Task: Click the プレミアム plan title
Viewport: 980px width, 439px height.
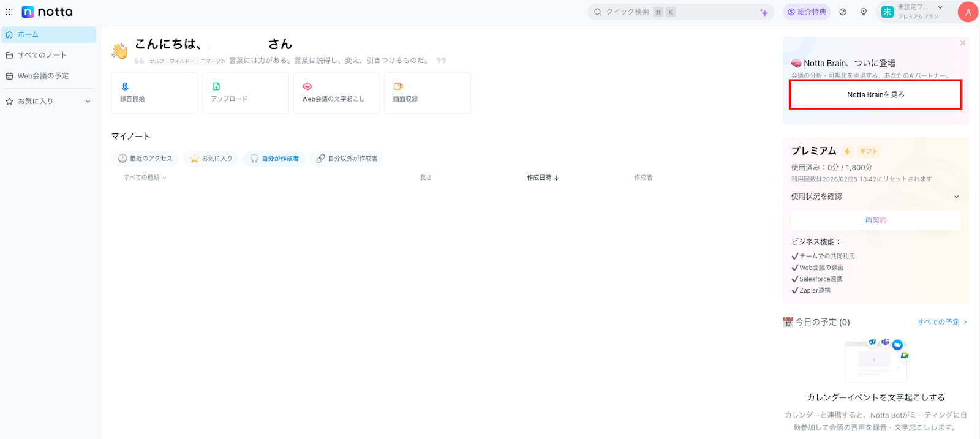Action: pos(813,151)
